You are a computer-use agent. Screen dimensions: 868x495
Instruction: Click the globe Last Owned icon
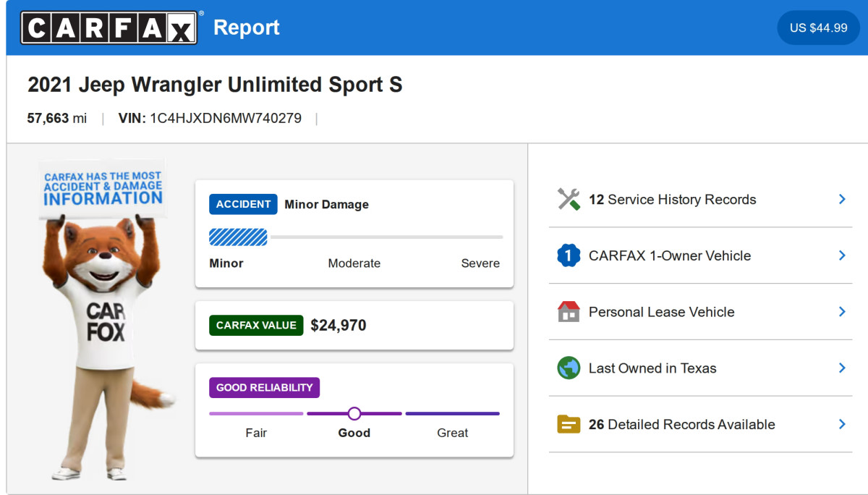click(569, 368)
